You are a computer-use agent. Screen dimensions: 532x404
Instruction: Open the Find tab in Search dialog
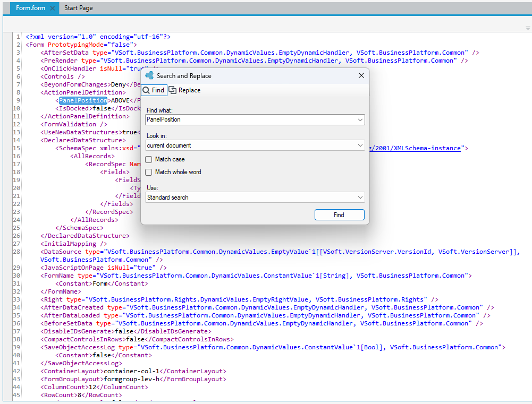point(154,90)
